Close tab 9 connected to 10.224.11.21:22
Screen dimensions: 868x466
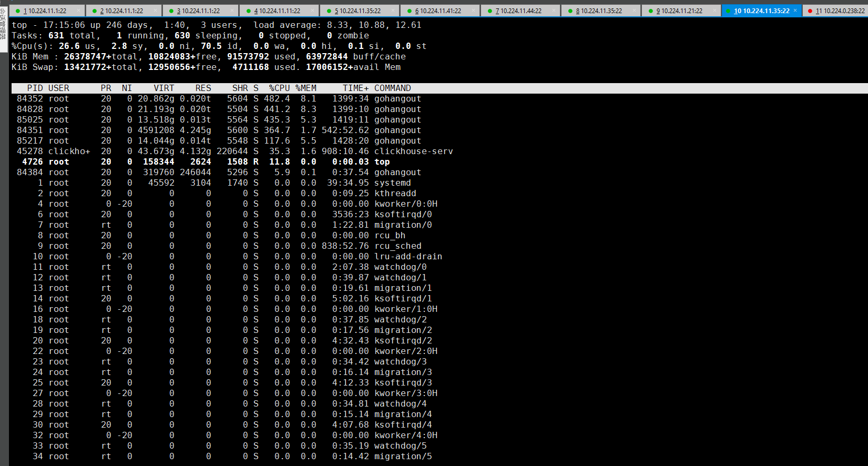tap(714, 11)
